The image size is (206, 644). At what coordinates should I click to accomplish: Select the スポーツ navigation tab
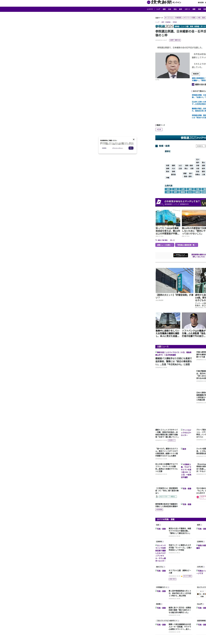pos(187,9)
